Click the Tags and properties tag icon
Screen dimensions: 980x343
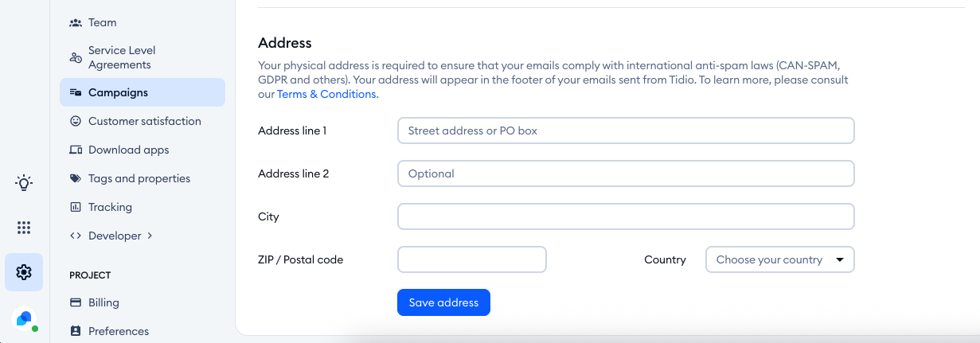76,178
